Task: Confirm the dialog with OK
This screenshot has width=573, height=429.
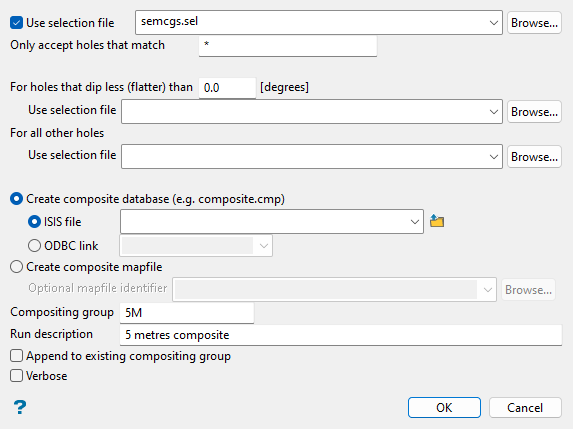Action: click(444, 407)
